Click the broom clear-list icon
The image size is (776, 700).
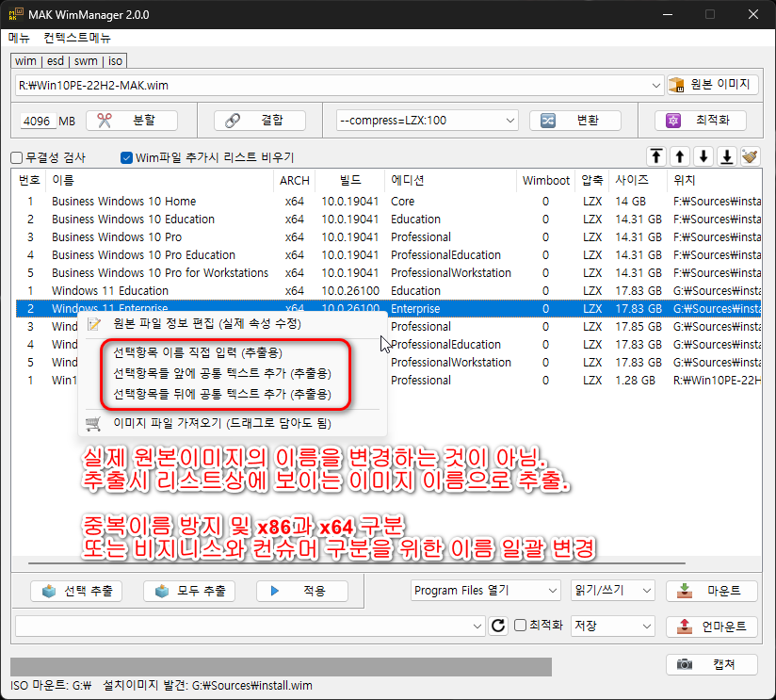[751, 157]
